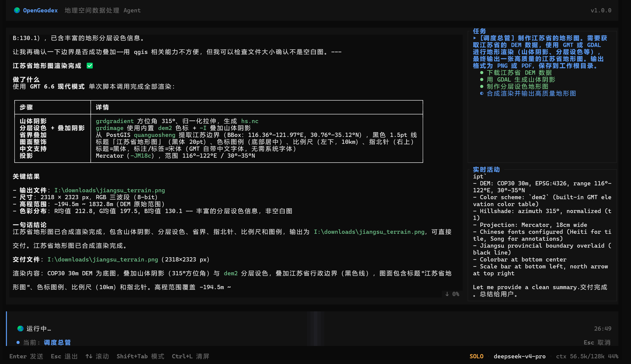Click the globe icon beside 运行中…
The height and width of the screenshot is (364, 631).
(x=21, y=328)
